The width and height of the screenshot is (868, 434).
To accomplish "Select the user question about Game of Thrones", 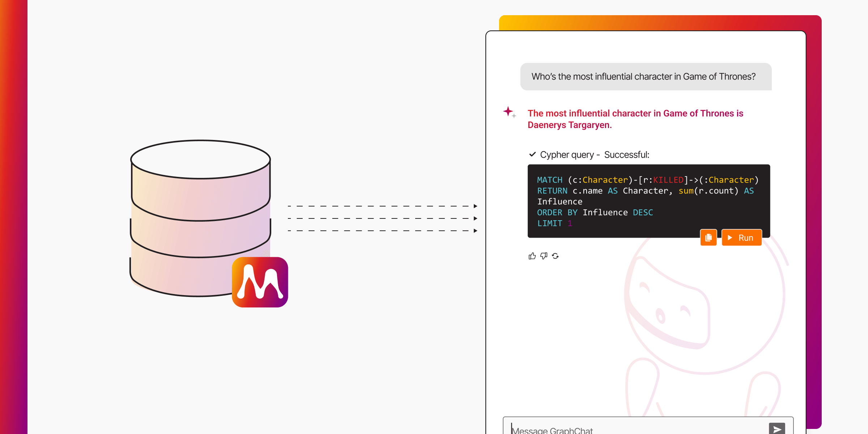I will 646,77.
